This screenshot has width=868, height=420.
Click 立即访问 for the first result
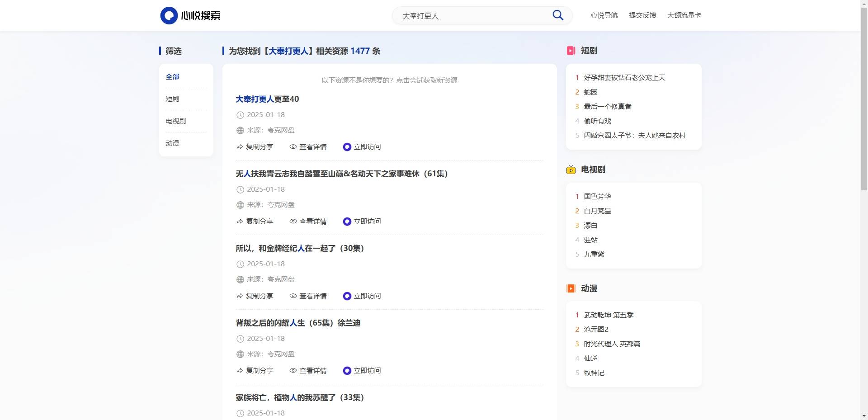tap(362, 147)
